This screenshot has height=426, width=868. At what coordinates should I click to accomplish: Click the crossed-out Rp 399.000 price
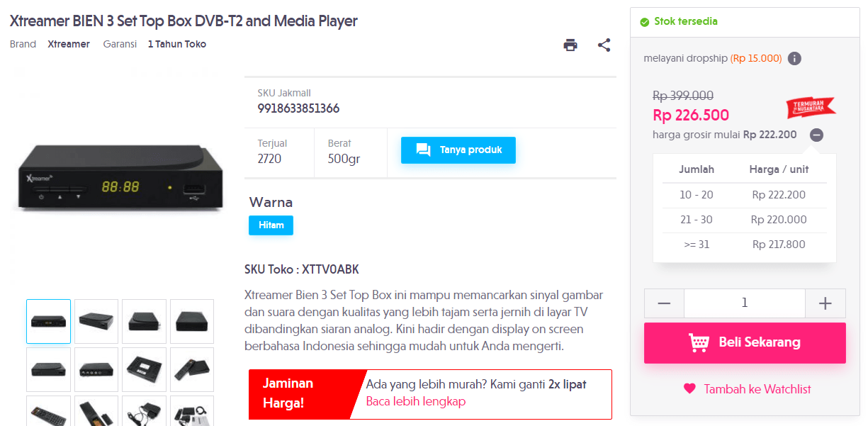(x=683, y=96)
